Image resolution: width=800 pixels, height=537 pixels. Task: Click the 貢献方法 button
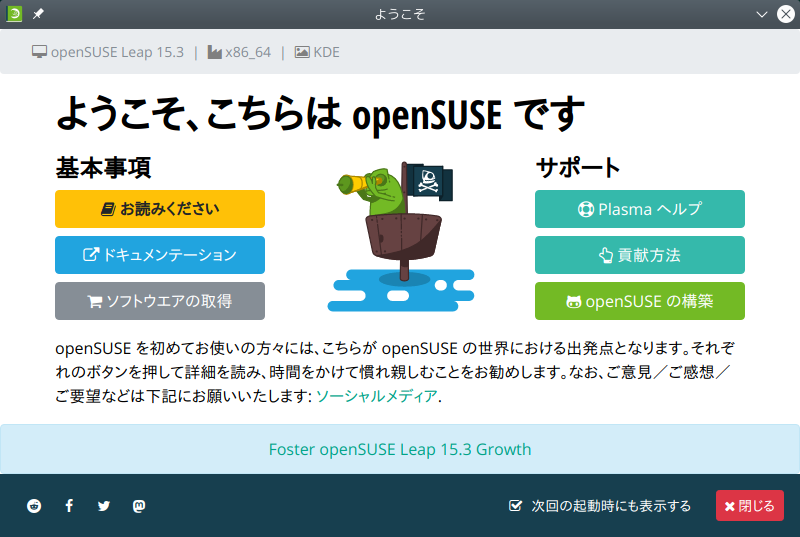point(640,255)
